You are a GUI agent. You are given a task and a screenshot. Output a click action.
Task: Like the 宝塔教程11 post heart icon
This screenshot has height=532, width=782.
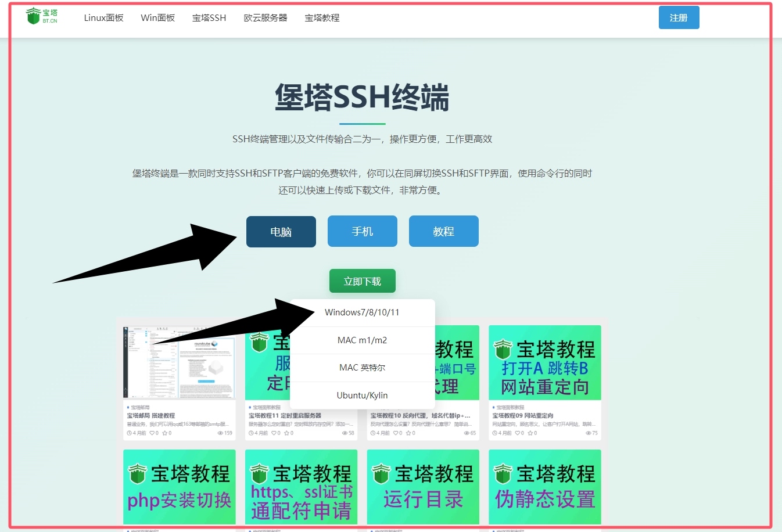[274, 433]
